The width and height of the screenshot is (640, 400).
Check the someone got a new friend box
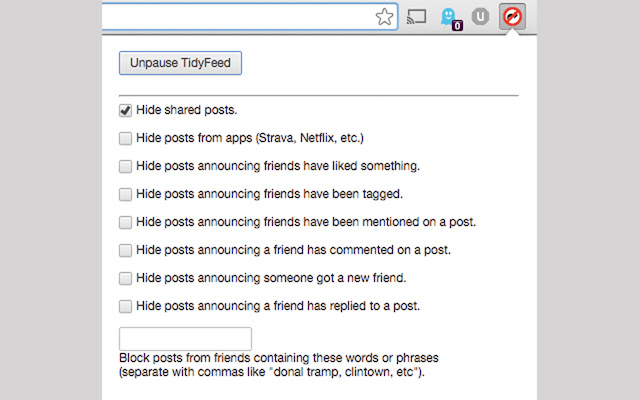pos(125,278)
